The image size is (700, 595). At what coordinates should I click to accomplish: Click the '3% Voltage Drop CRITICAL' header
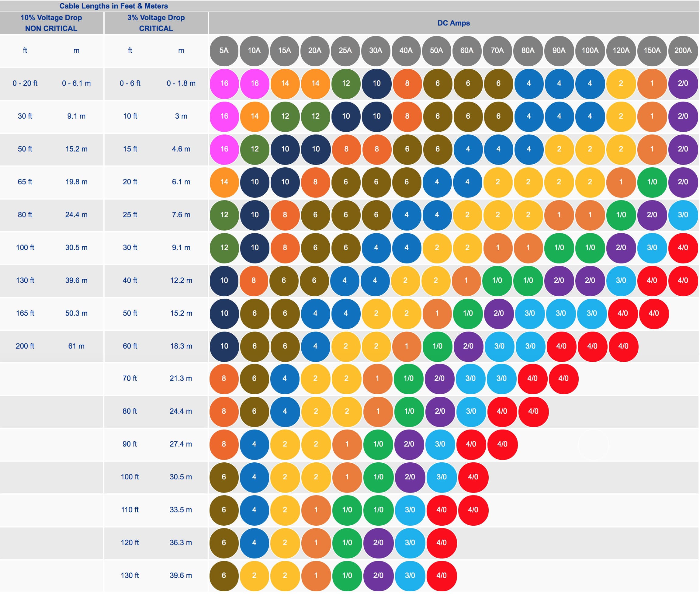tap(156, 23)
